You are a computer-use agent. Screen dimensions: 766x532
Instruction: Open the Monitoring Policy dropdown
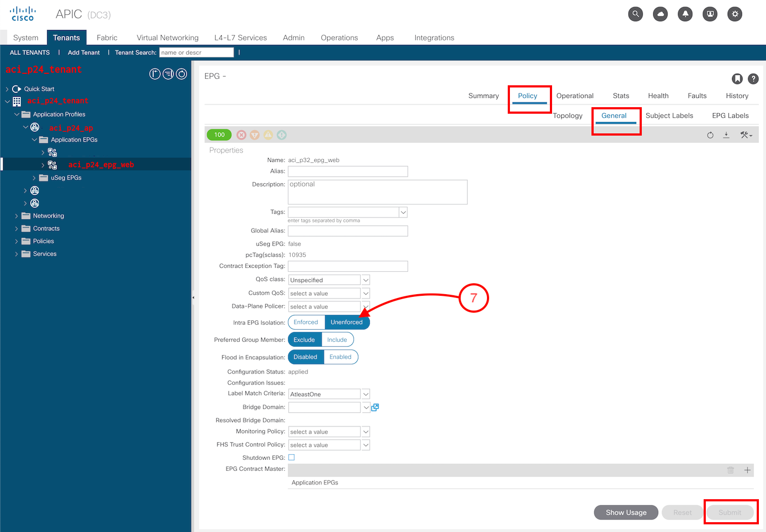365,431
